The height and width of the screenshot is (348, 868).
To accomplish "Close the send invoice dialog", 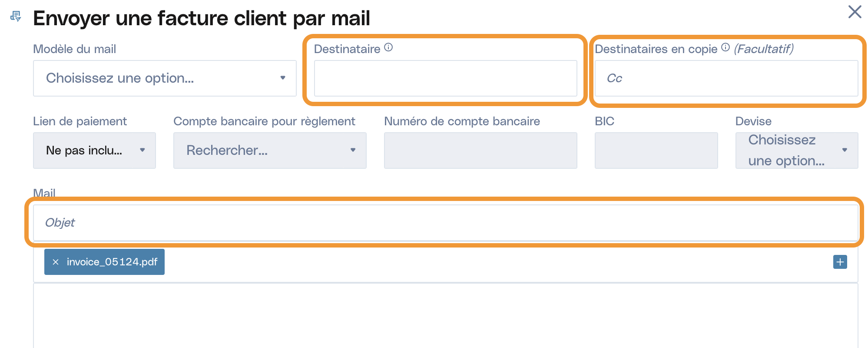I will point(855,12).
